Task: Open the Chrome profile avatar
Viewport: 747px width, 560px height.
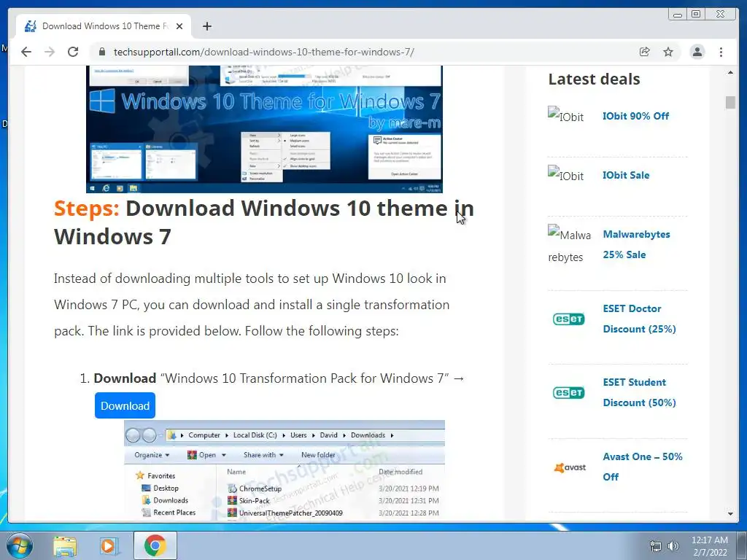Action: coord(697,52)
